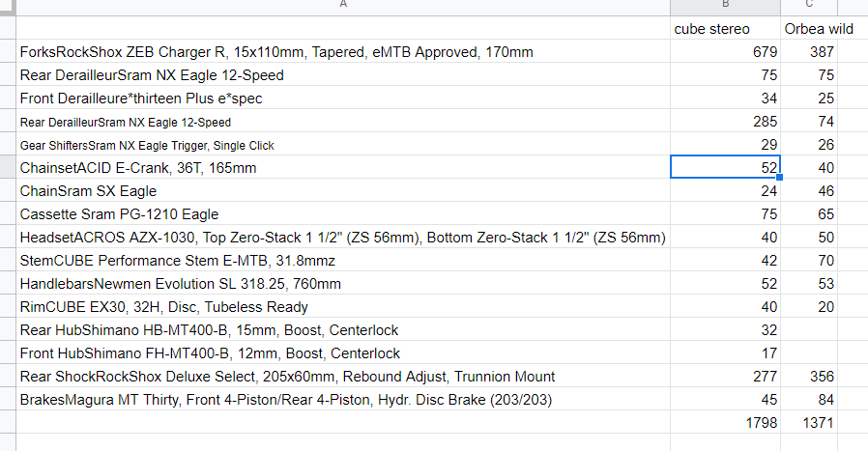Select the empty Orbea cell for Rear Hub
Viewport: 868px width, 451px height.
(x=809, y=330)
